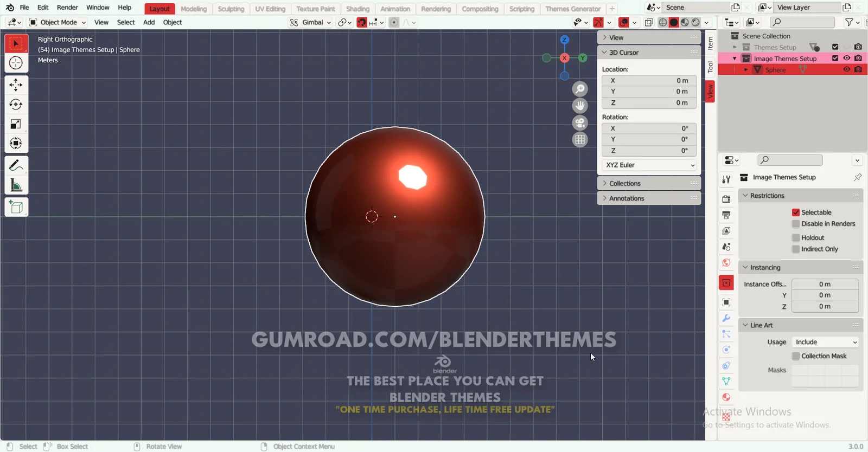Open the Modifiers wrench icon

(x=726, y=318)
